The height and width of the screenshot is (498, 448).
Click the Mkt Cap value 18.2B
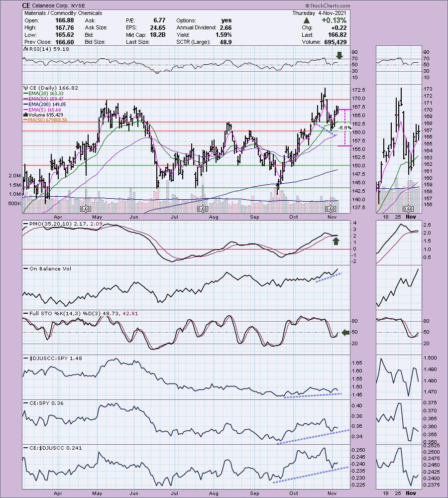pos(158,35)
